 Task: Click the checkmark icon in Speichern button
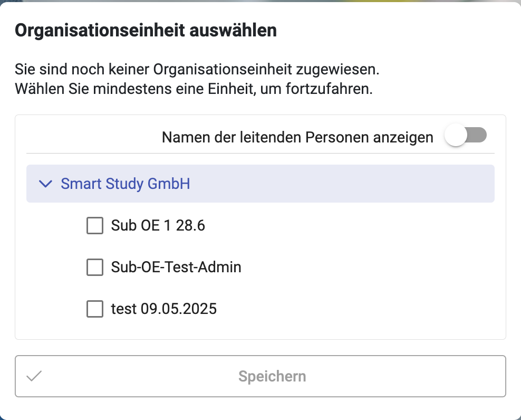tap(34, 376)
